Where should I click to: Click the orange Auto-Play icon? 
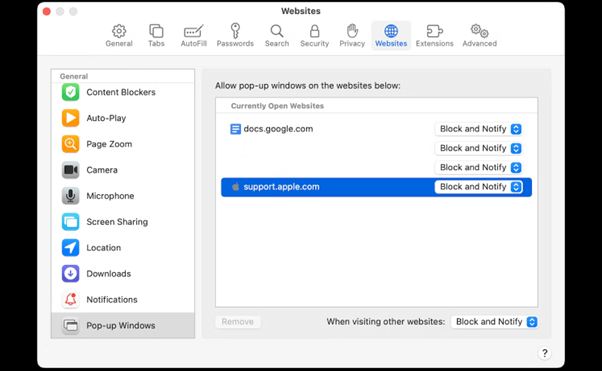tap(70, 118)
